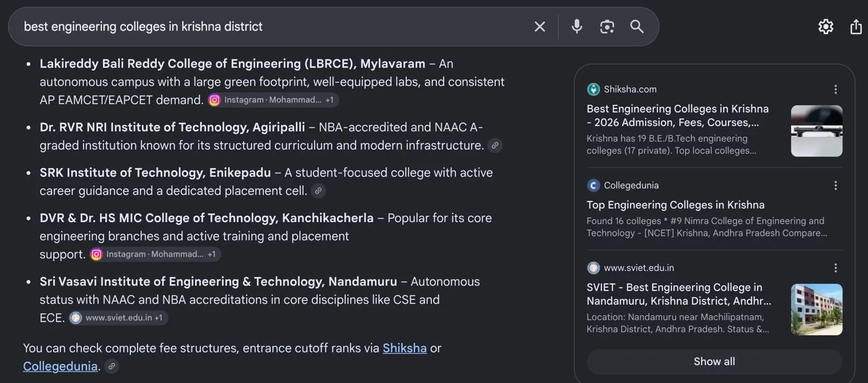Image resolution: width=868 pixels, height=383 pixels.
Task: Click Dr. RVR NRI Institute of Technology heading
Action: [172, 127]
